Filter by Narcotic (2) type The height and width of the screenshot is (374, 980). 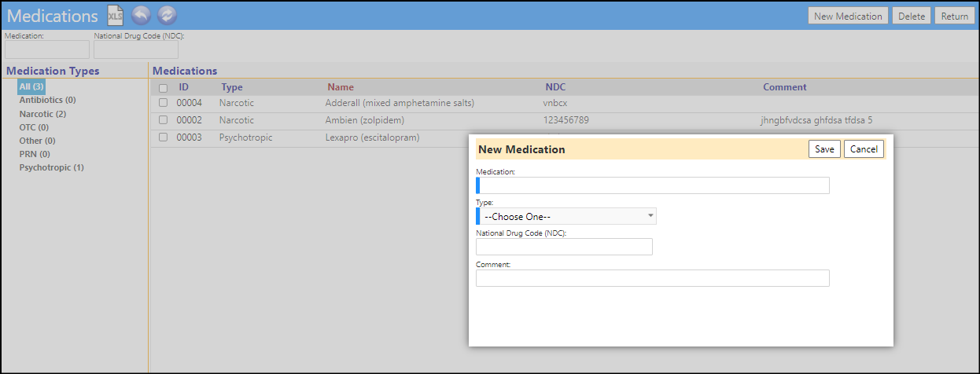42,114
